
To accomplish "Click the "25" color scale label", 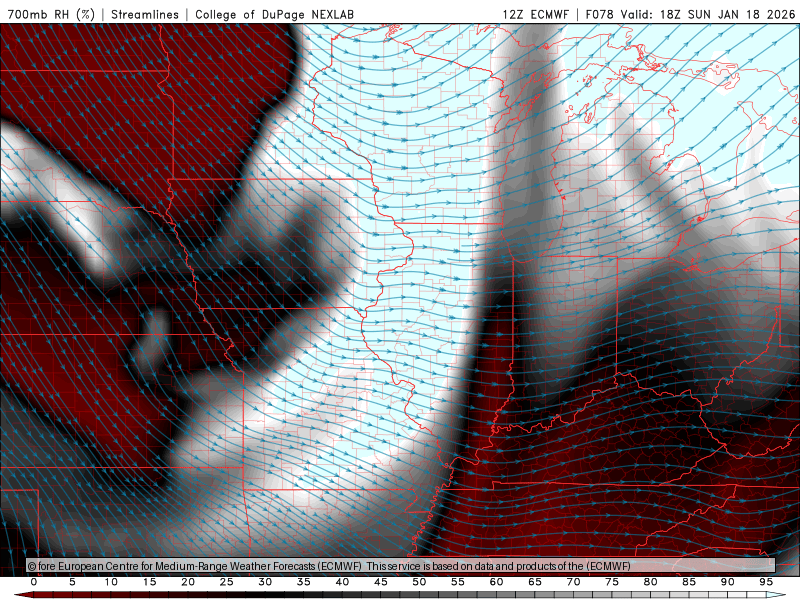I will click(x=227, y=582).
